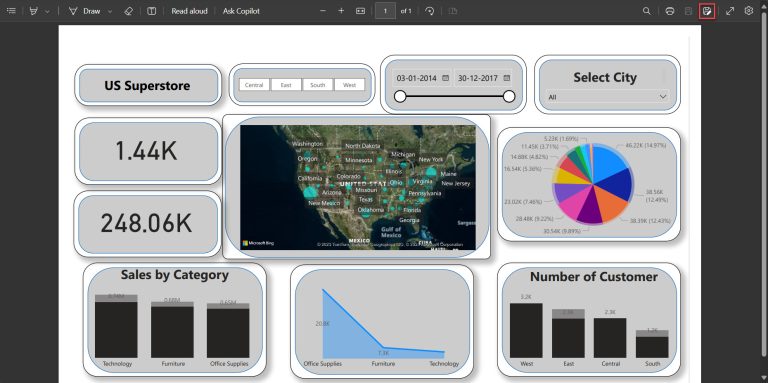Select the Central region slicer button

pyautogui.click(x=254, y=85)
